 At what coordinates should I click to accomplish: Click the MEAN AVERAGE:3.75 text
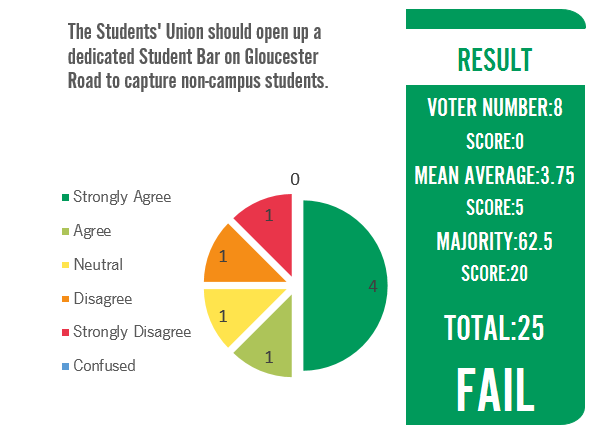[x=495, y=176]
